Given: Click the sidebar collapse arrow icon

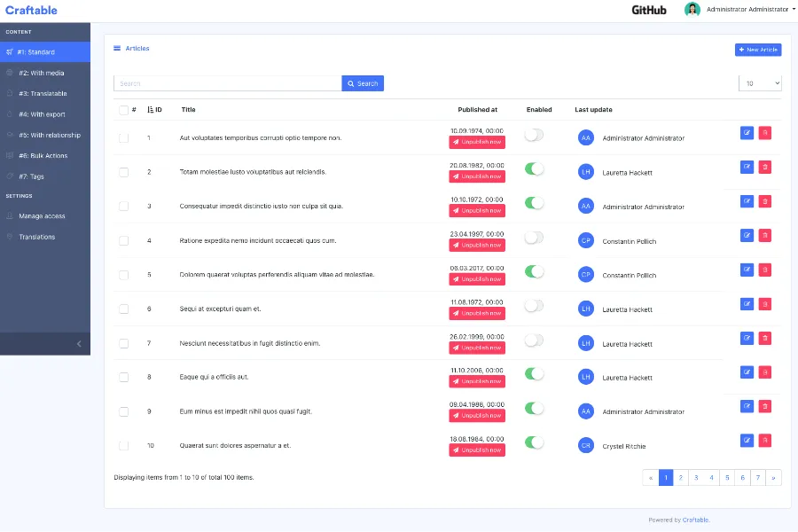Looking at the screenshot, I should tap(78, 343).
